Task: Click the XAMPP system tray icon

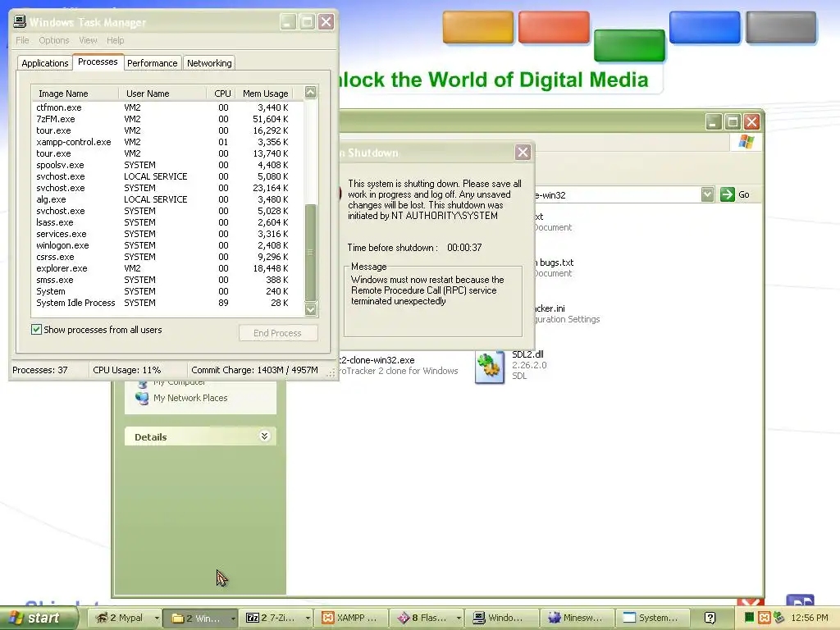Action: click(765, 618)
